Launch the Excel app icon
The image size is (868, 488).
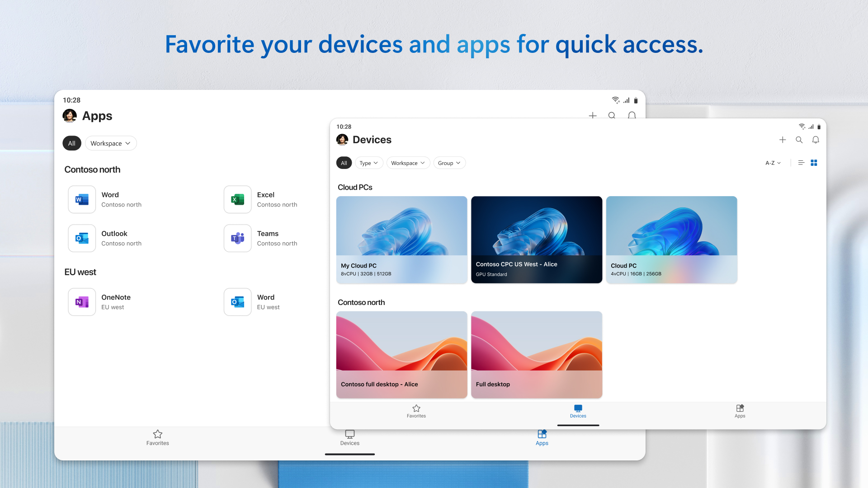(x=237, y=199)
